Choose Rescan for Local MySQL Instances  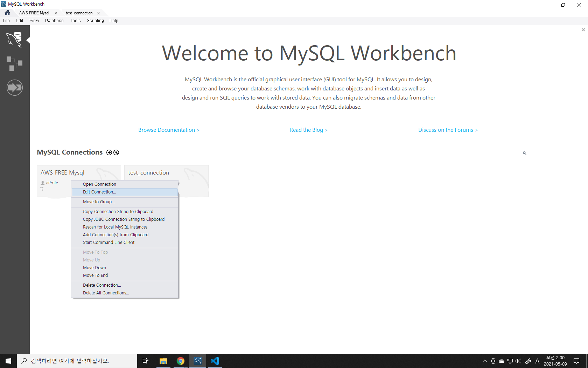pos(125,227)
